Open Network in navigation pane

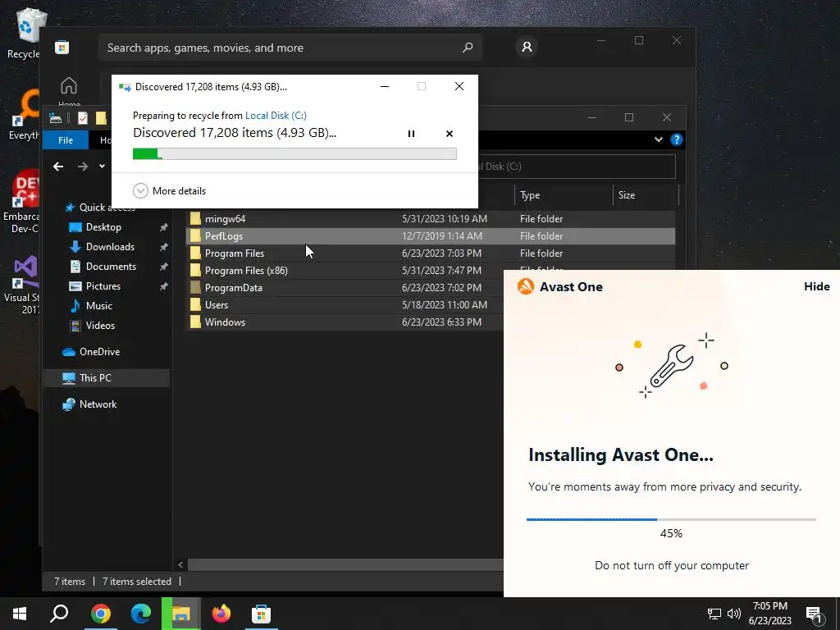click(98, 404)
